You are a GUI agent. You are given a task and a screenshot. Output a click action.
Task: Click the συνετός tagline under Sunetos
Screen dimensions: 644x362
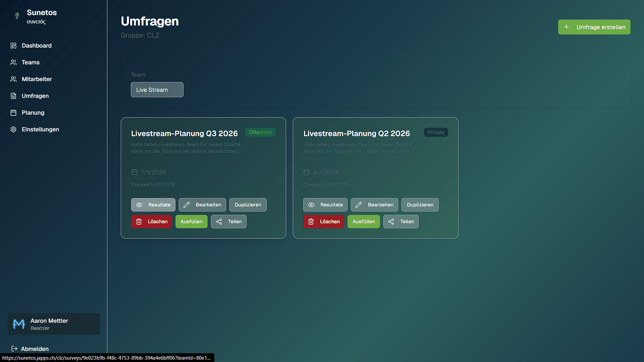[36, 22]
